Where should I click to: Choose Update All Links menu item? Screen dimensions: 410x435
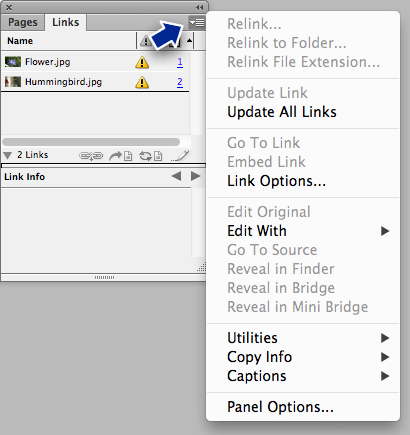click(282, 112)
